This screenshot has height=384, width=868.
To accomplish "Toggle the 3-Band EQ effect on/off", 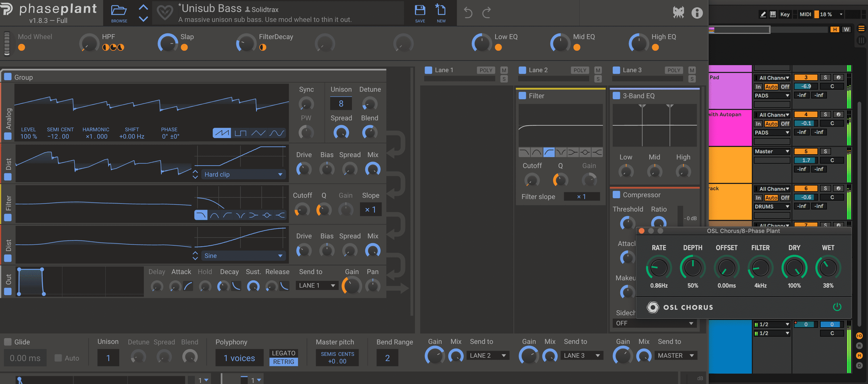I will (x=616, y=96).
